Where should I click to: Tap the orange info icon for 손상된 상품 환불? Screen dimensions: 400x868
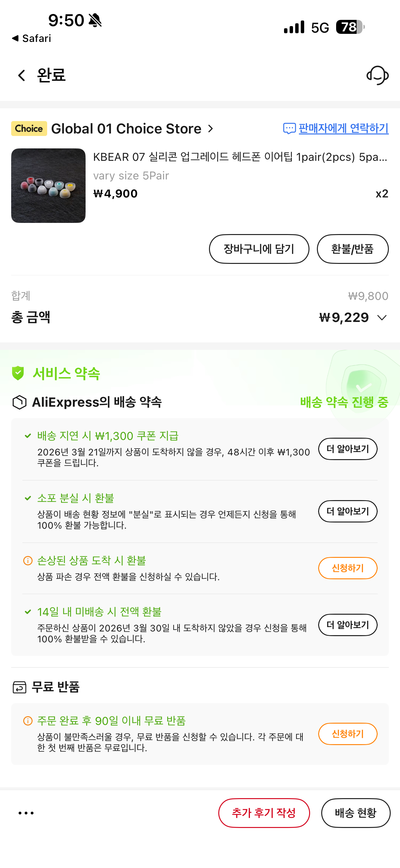point(28,561)
